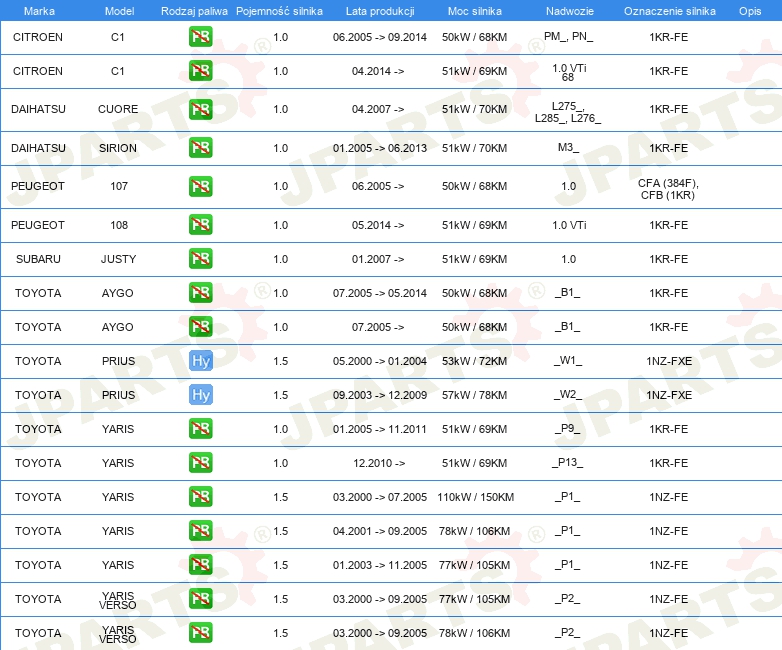Click production years 01.2005 -> 11.2011
This screenshot has width=782, height=650.
tap(380, 429)
